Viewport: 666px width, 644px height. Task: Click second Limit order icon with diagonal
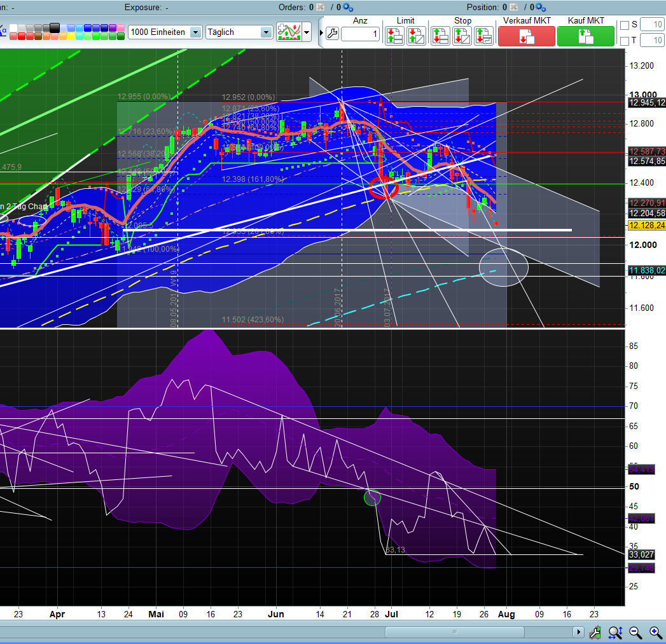(x=416, y=36)
